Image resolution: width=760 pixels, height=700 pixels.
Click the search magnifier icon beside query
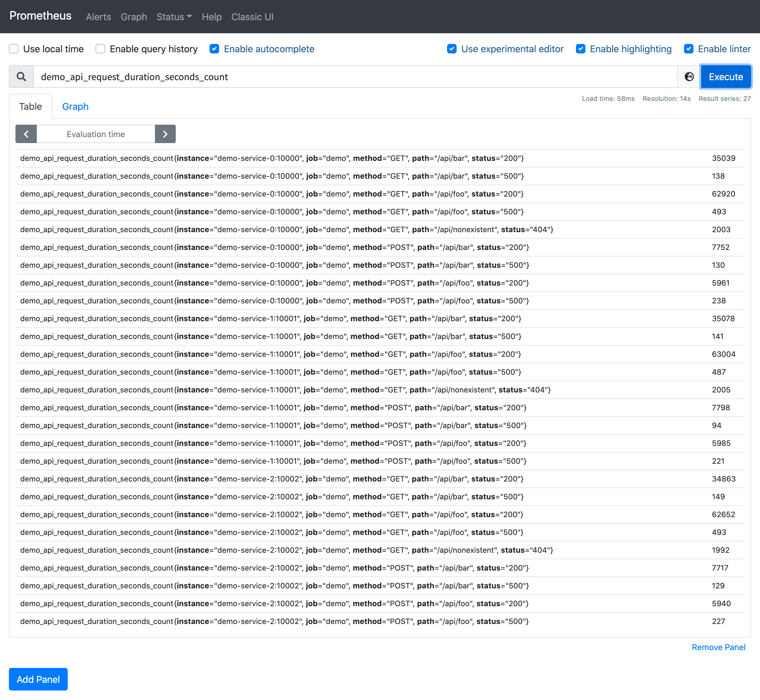point(22,77)
